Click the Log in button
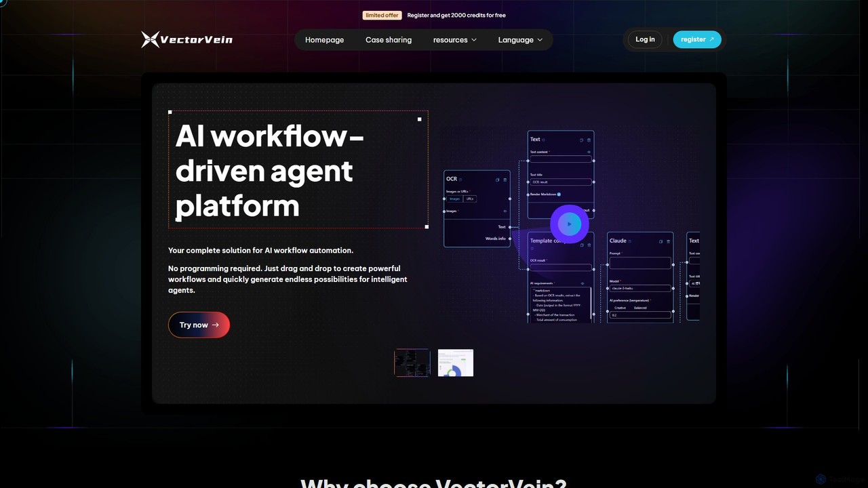868x488 pixels. pos(645,39)
